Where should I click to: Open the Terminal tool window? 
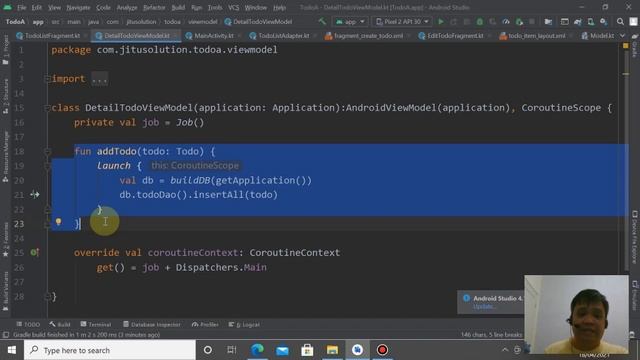coord(96,324)
